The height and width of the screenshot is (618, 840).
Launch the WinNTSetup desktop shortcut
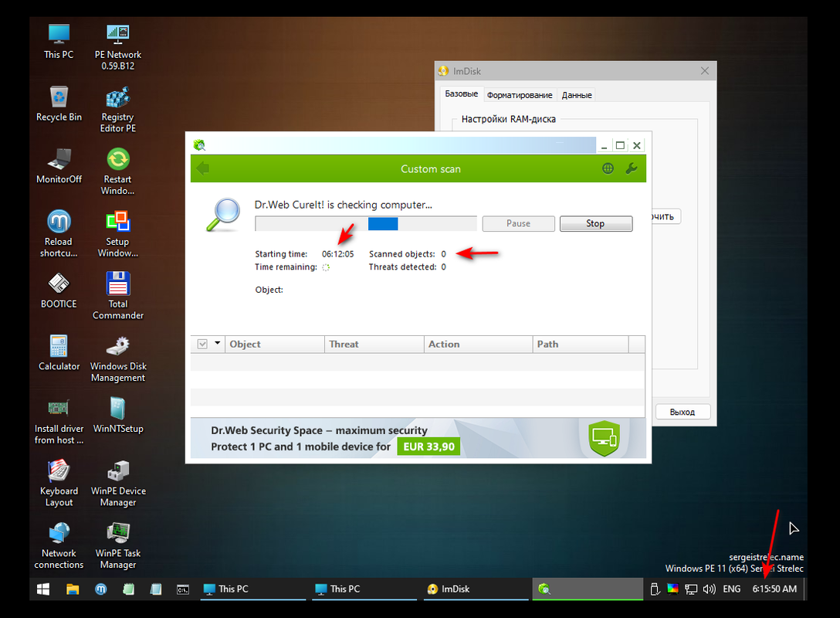click(x=118, y=416)
